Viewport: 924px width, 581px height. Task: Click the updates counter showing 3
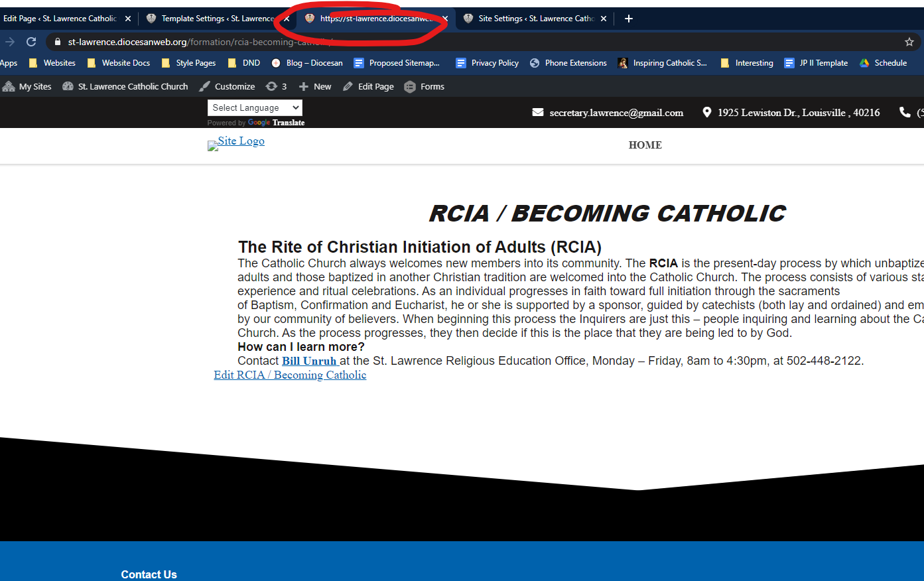point(276,86)
